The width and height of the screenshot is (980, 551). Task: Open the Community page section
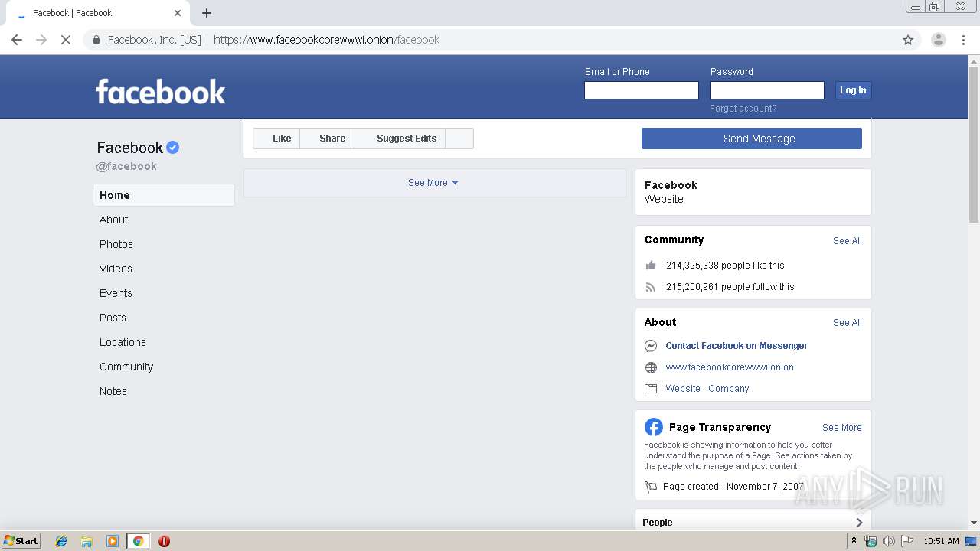pos(126,367)
